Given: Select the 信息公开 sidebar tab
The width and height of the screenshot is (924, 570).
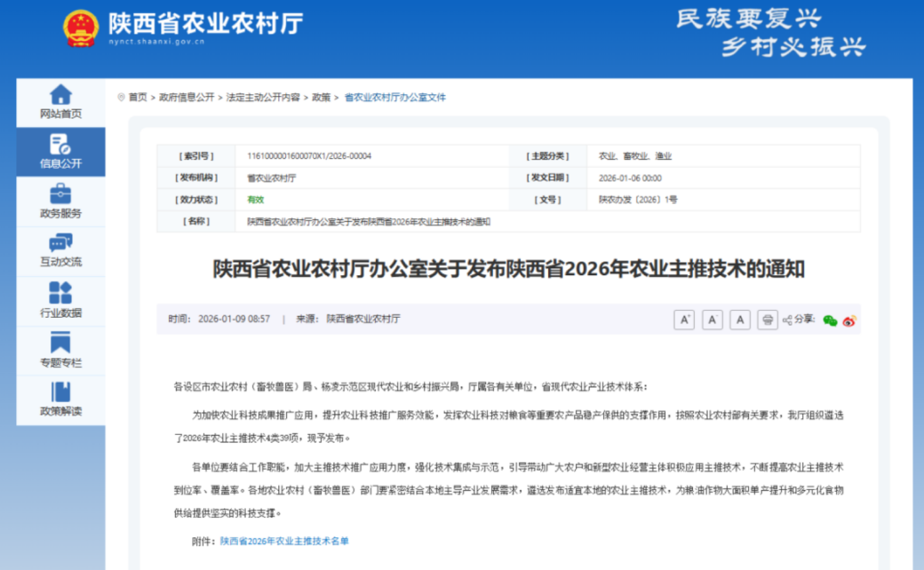Looking at the screenshot, I should coord(60,151).
